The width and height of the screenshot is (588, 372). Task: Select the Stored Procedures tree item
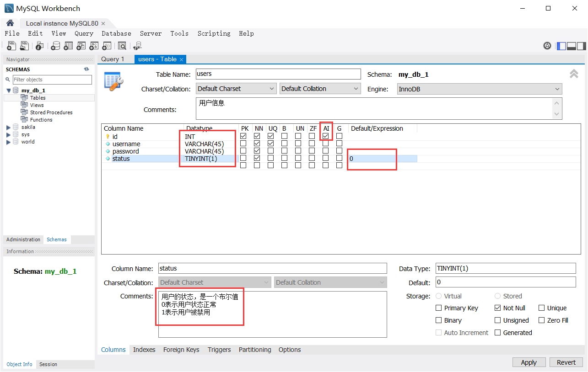tap(51, 112)
